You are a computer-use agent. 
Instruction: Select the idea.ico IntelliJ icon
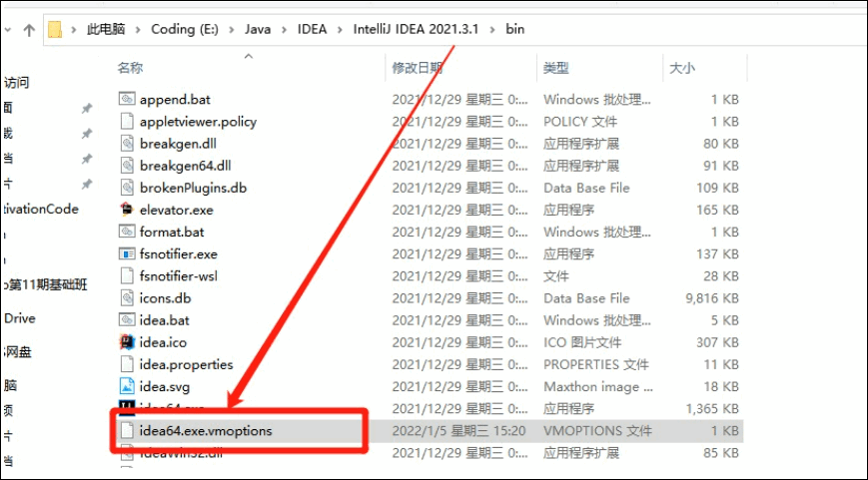tap(127, 342)
